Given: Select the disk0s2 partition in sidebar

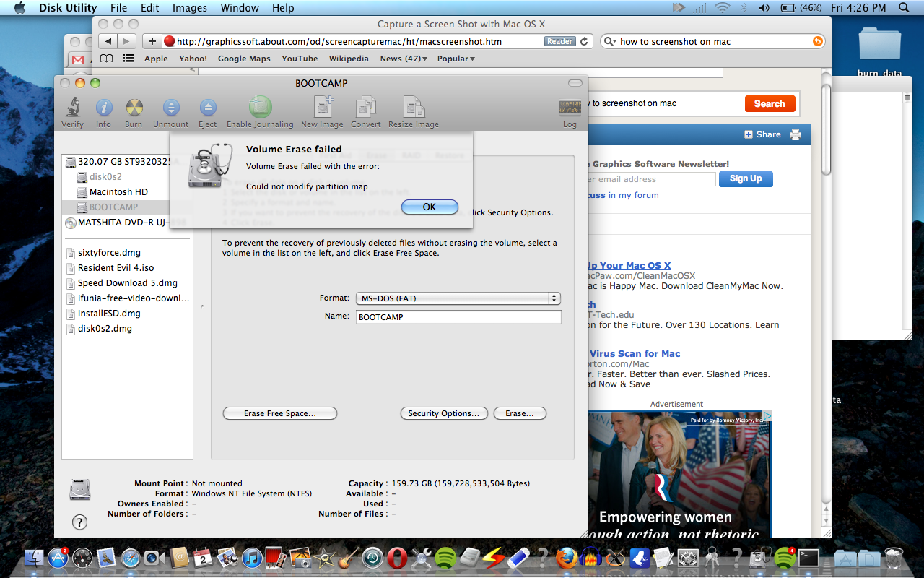Looking at the screenshot, I should click(105, 177).
